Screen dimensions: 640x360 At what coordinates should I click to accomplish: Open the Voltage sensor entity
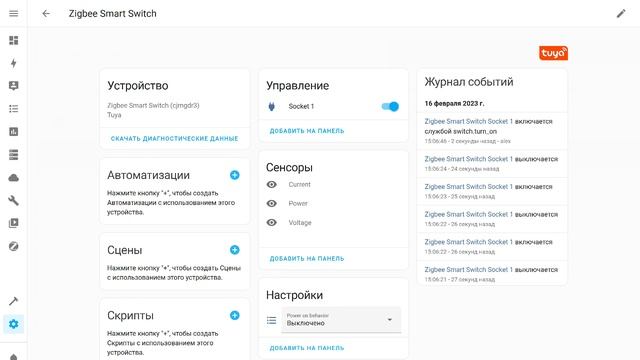point(300,222)
